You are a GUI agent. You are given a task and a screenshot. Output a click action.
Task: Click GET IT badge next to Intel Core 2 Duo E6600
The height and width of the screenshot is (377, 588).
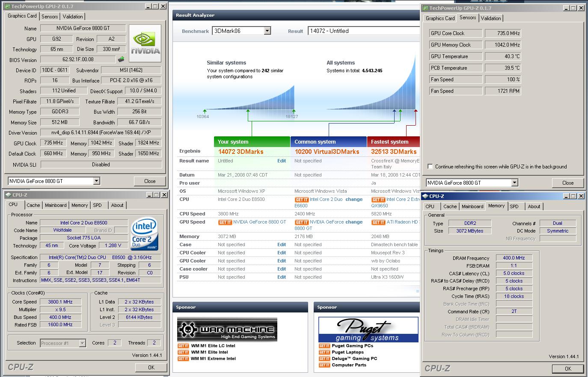(x=301, y=200)
